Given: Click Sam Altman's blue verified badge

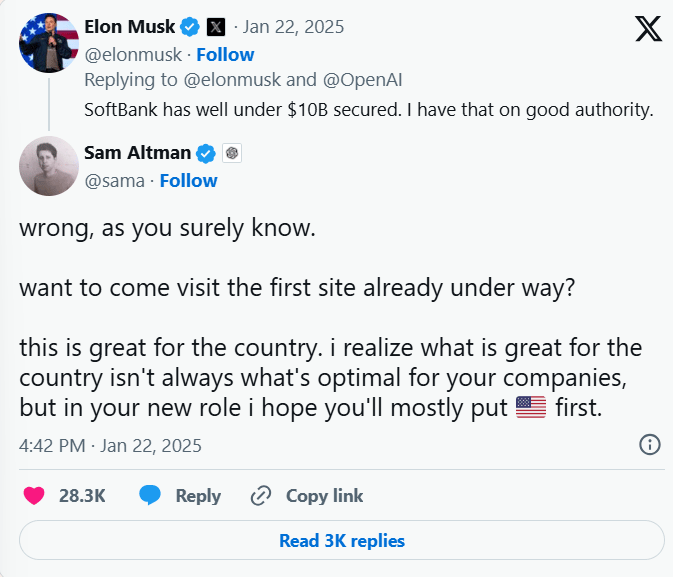Looking at the screenshot, I should pos(206,153).
